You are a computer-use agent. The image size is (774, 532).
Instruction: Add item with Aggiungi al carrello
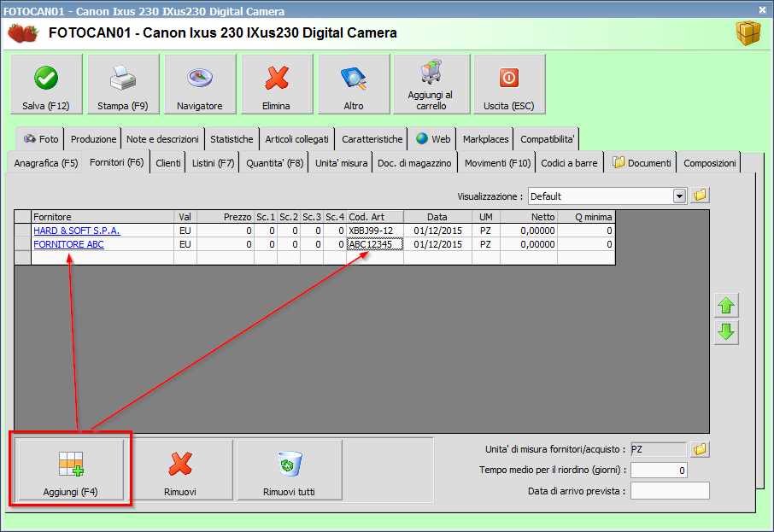431,85
